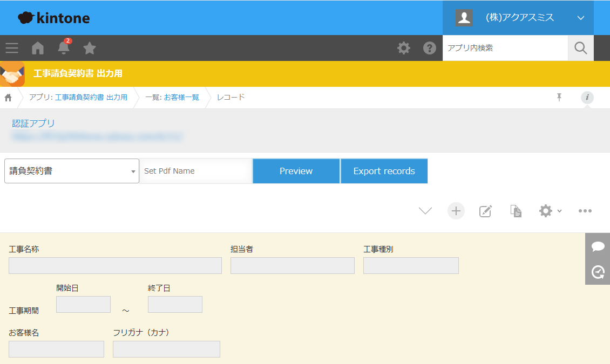Image resolution: width=610 pixels, height=364 pixels.
Task: Click the search magnifier button
Action: [x=580, y=48]
